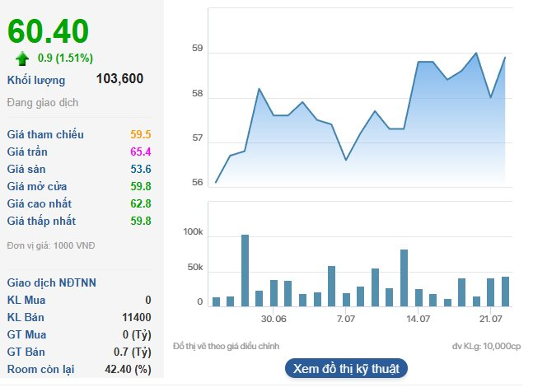The image size is (533, 392).
Task: Click the 'Giao dịch NĐTNN' heading
Action: click(x=51, y=282)
